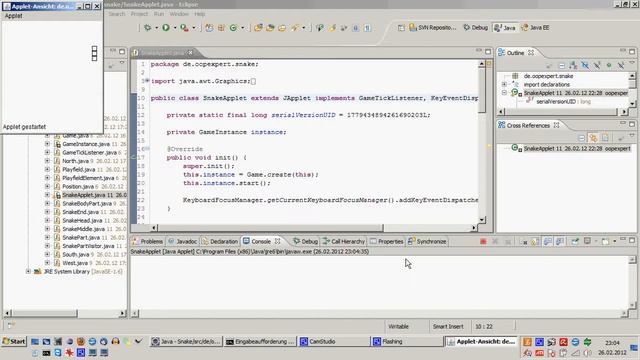Open the Synchronize tab

427,242
